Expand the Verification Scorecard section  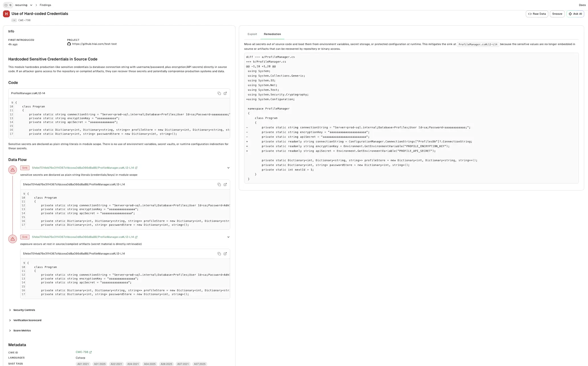coord(25,320)
